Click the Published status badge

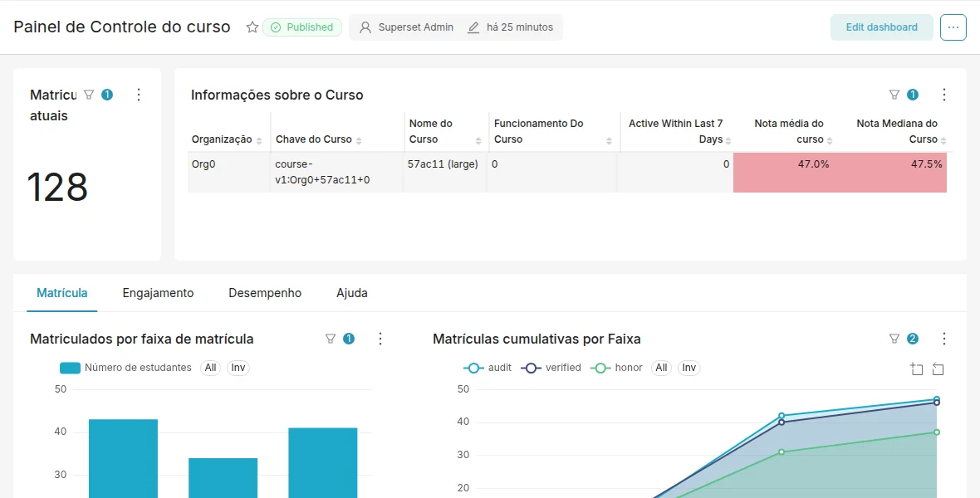click(302, 27)
